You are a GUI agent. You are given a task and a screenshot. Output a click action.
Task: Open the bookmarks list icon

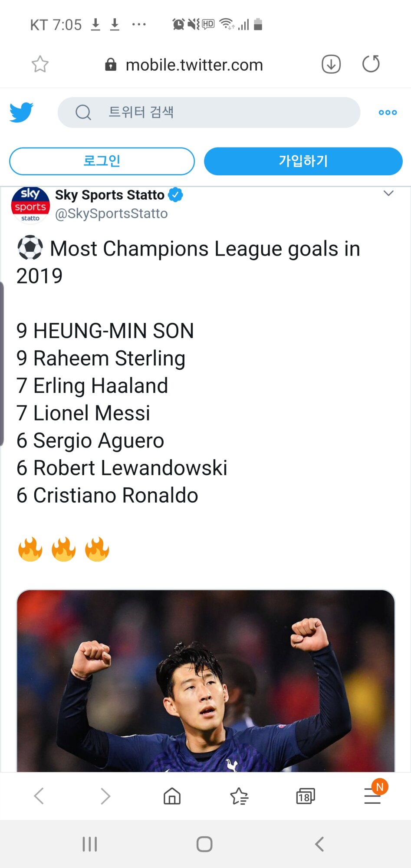239,796
